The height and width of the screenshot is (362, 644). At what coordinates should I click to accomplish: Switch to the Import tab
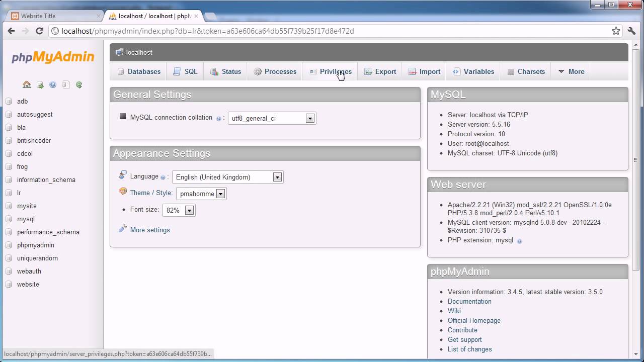click(x=424, y=71)
